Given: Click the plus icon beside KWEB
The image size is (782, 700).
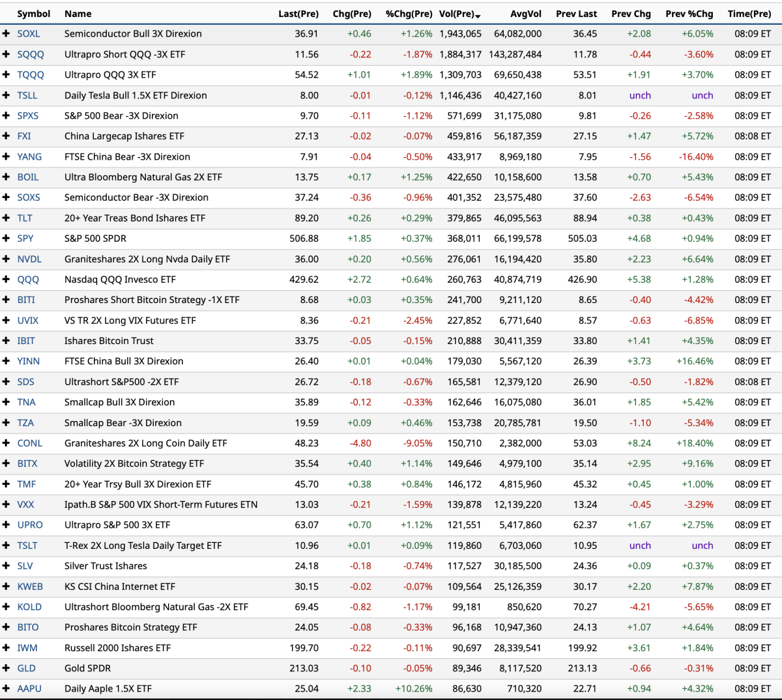Looking at the screenshot, I should click(6, 587).
